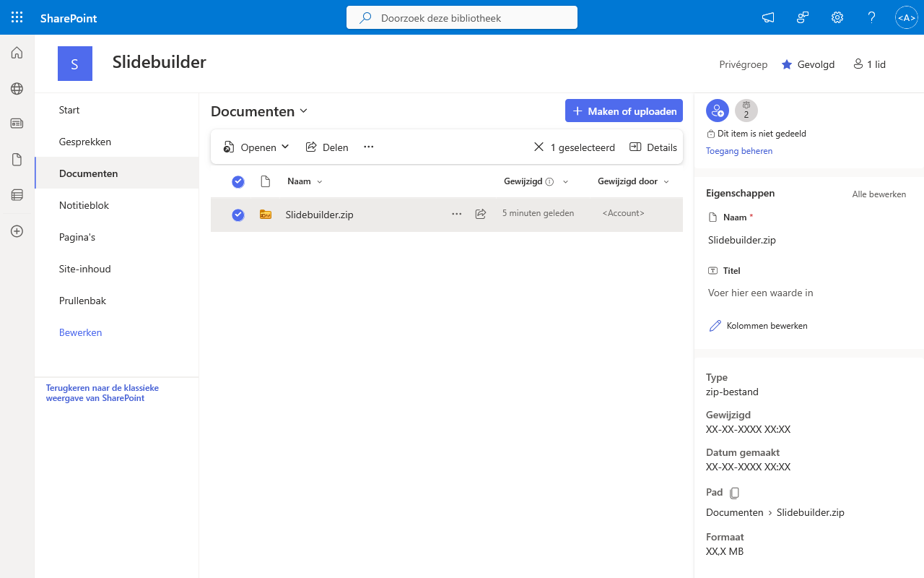Click Documenten in the Pad breadcrumb

(x=734, y=512)
